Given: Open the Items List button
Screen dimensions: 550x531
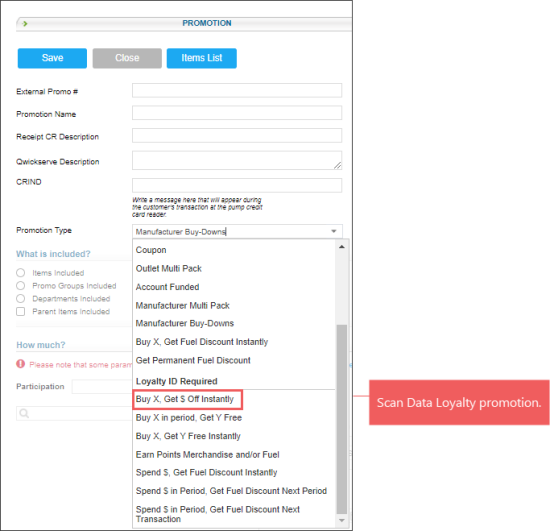Looking at the screenshot, I should pos(202,58).
